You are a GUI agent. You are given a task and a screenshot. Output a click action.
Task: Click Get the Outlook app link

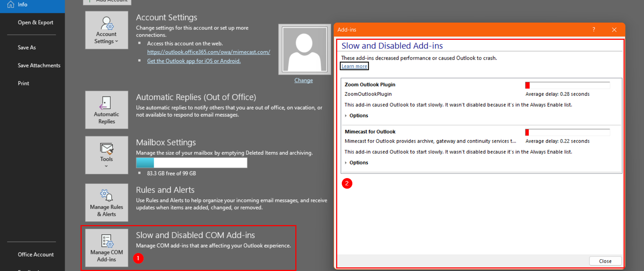click(194, 61)
